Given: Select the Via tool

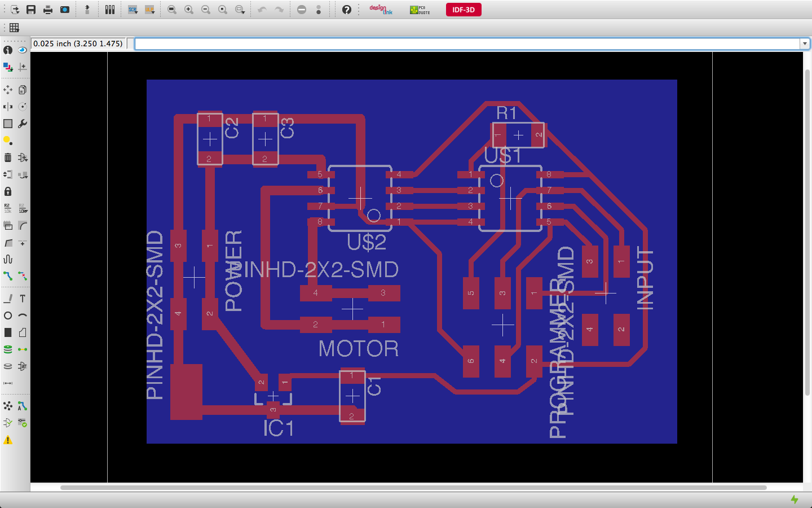Looking at the screenshot, I should click(8, 349).
